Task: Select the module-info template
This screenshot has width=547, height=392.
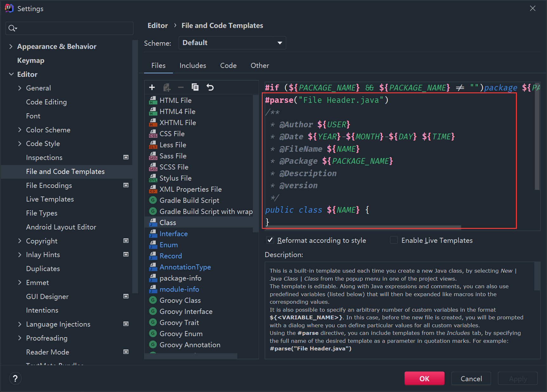Action: 179,289
